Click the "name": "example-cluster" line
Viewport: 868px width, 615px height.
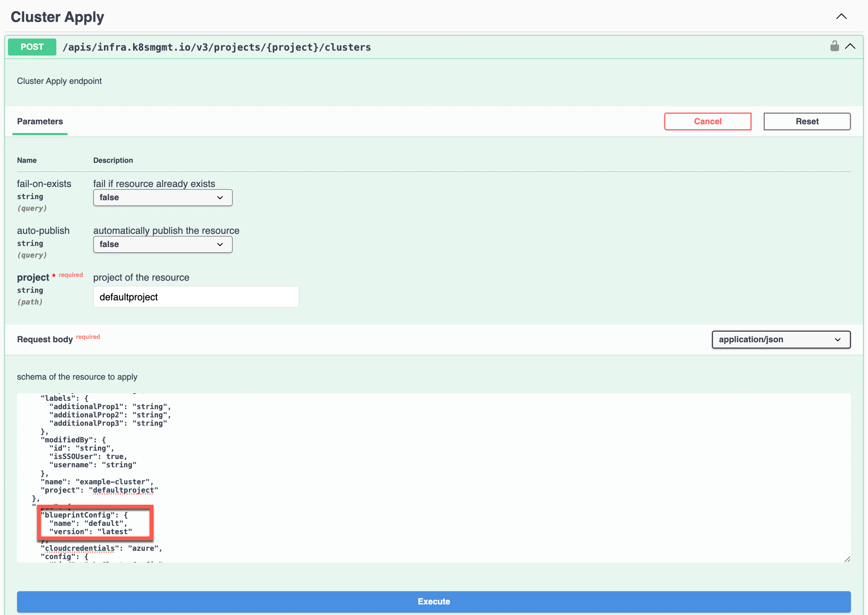pos(97,482)
